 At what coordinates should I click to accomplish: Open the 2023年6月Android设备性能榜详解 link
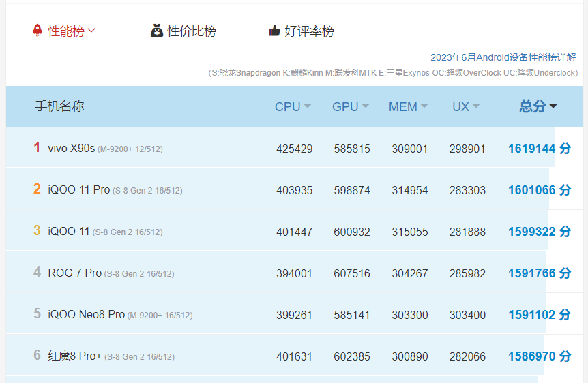pyautogui.click(x=503, y=57)
